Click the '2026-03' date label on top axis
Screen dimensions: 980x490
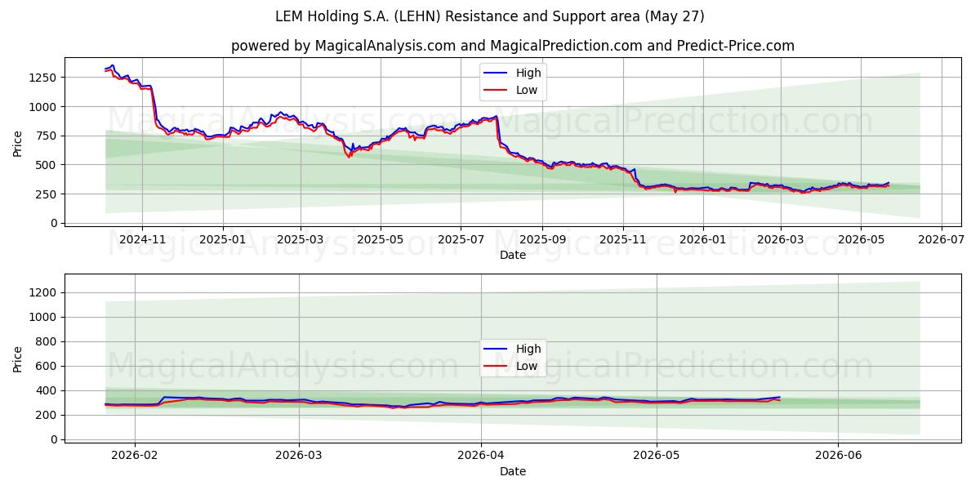[780, 240]
